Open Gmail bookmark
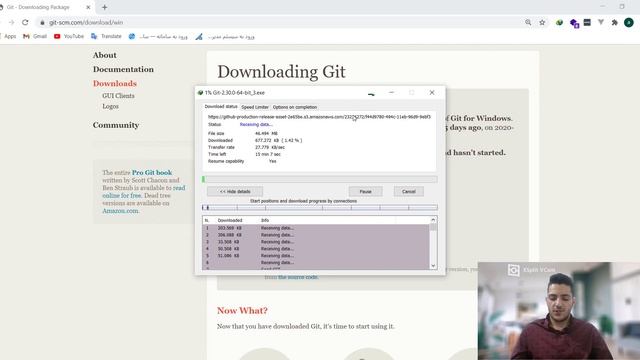Screen dimensions: 640x360 point(35,36)
